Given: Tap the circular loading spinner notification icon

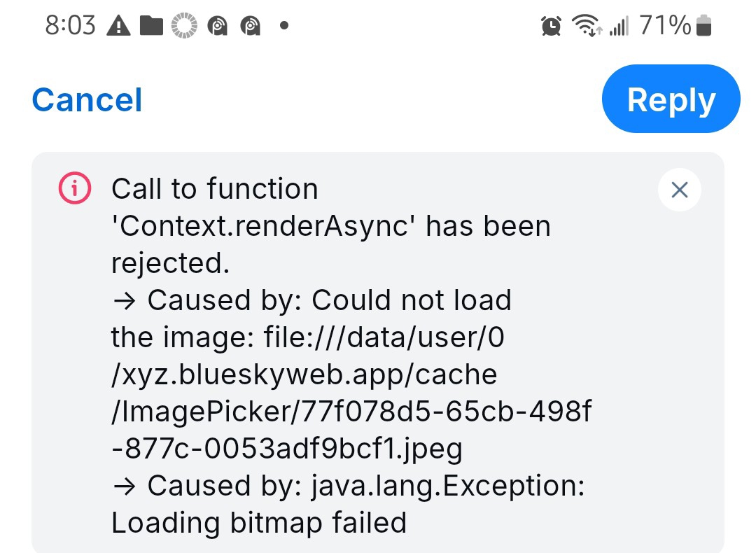Looking at the screenshot, I should [x=184, y=27].
